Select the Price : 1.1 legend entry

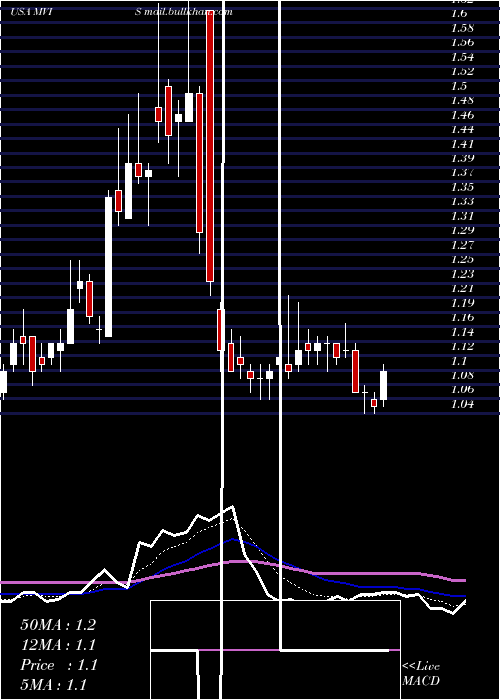pos(59,665)
